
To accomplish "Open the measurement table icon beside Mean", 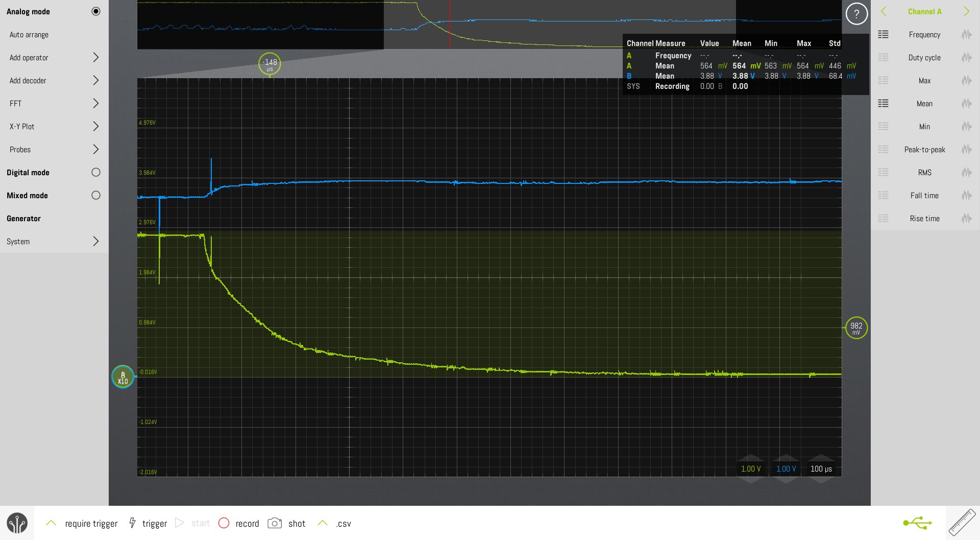I will click(884, 103).
